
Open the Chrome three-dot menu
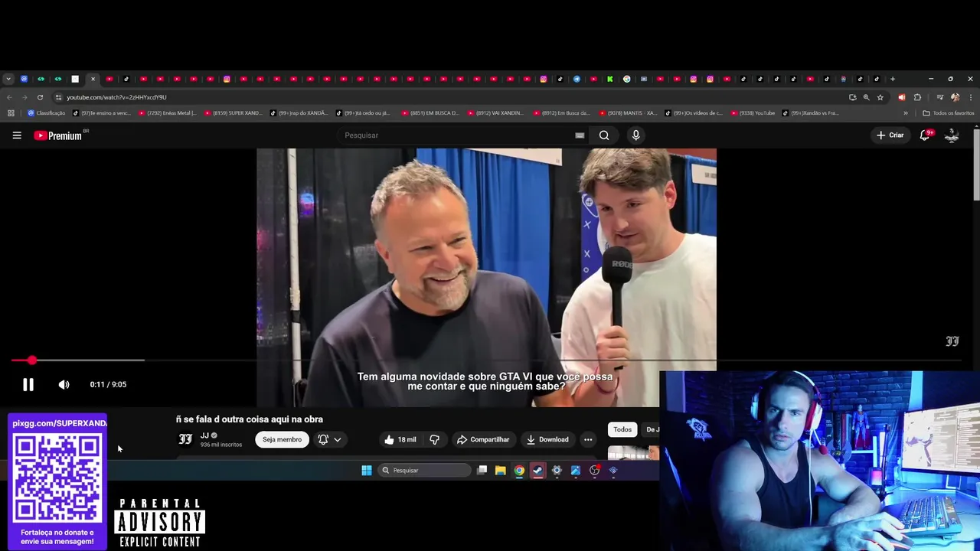click(971, 97)
